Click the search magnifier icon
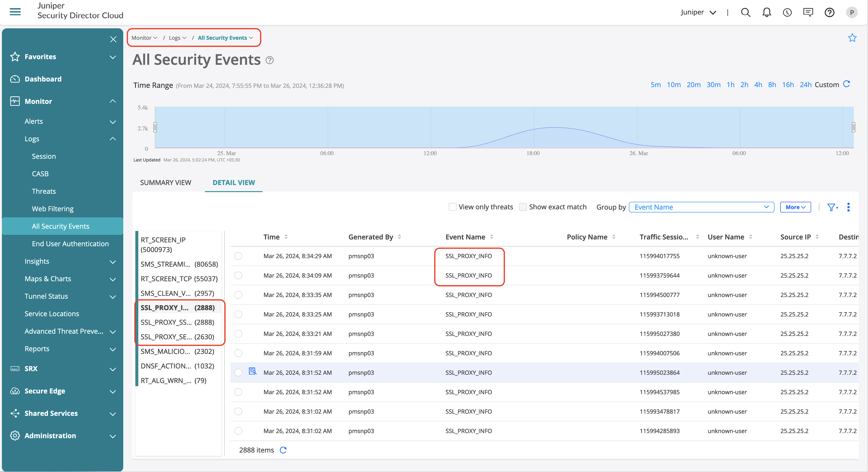Viewport: 868px width, 472px height. 745,12
